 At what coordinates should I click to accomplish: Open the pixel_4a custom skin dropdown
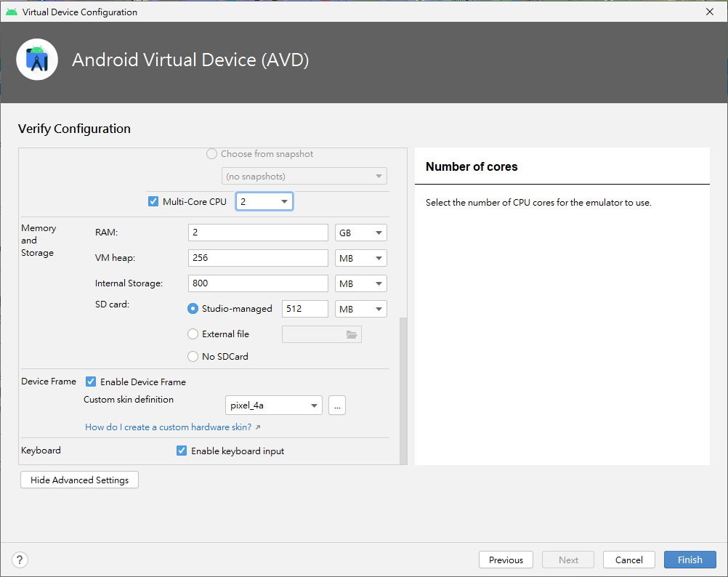coord(273,405)
